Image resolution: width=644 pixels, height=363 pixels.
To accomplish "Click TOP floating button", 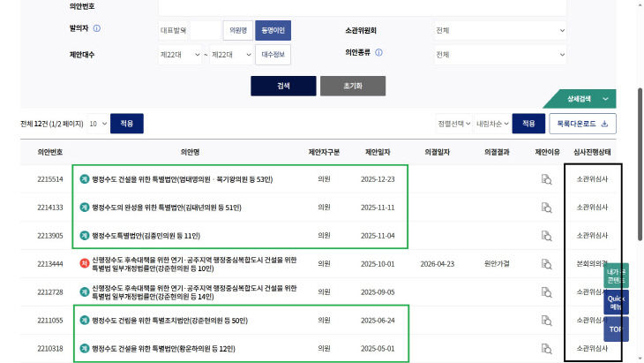I will (616, 329).
